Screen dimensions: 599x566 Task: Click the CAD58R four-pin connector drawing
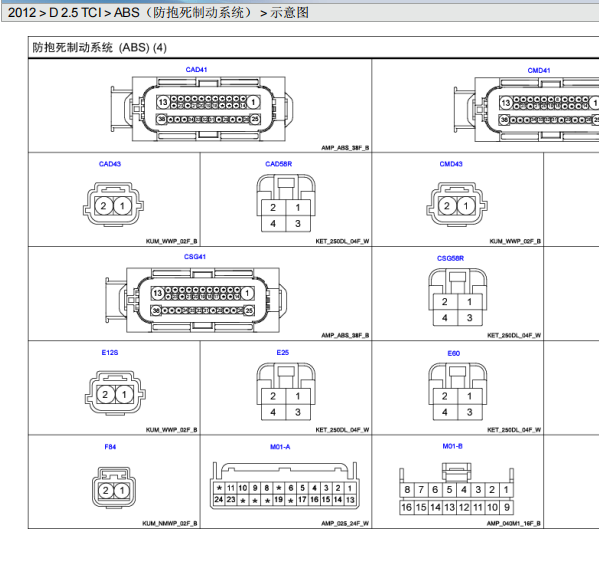pyautogui.click(x=286, y=203)
